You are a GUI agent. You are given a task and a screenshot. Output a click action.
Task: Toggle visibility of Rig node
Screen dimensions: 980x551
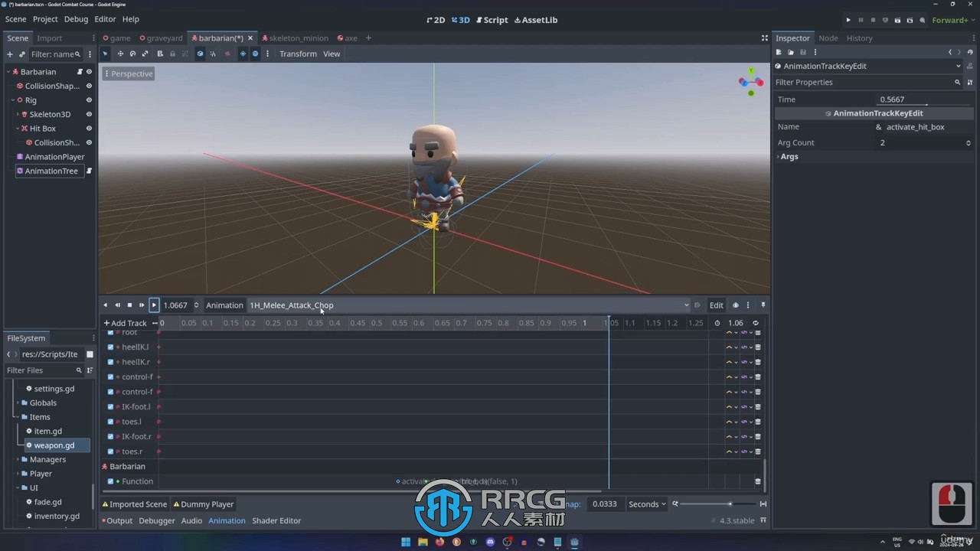click(x=89, y=100)
